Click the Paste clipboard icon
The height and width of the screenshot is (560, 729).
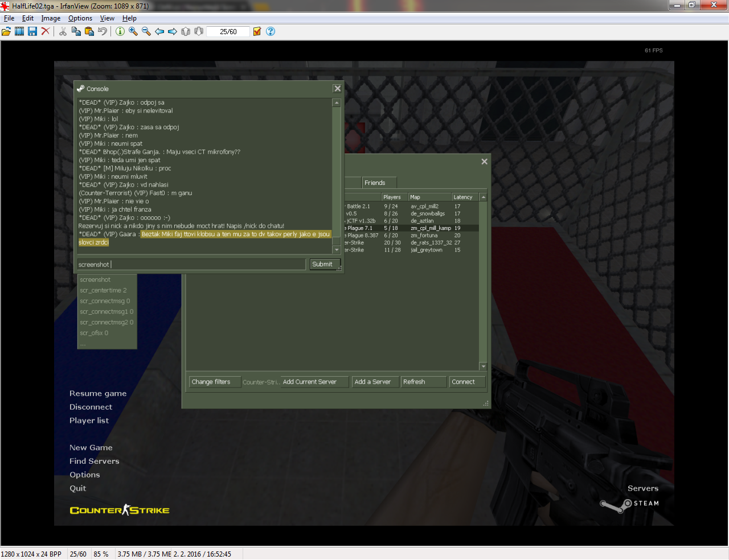(x=89, y=31)
